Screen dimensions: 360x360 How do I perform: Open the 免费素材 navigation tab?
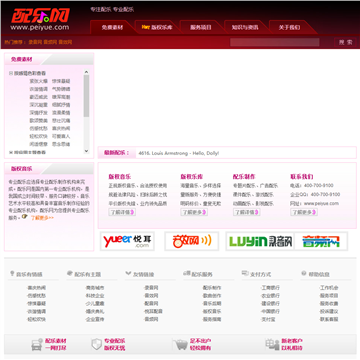pos(112,27)
